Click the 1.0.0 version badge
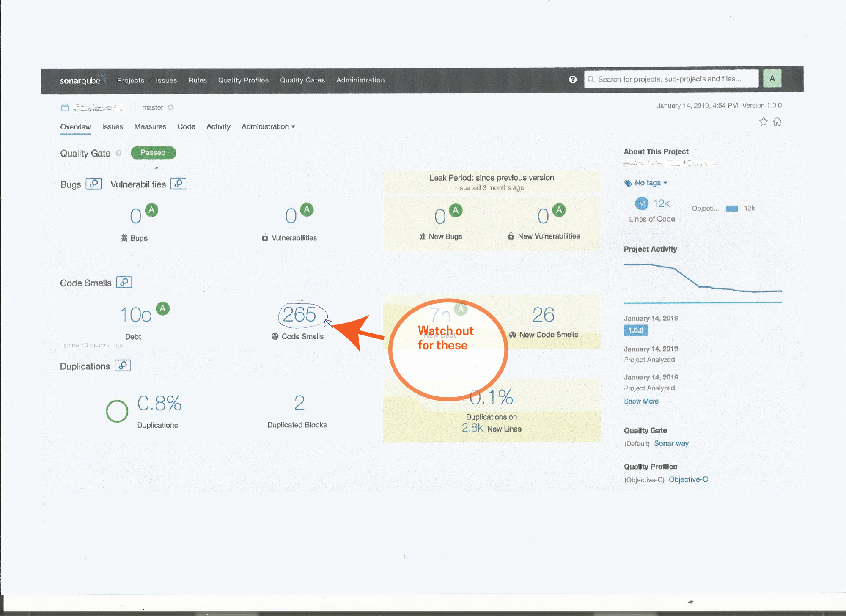Screen dimensions: 846x616 (x=636, y=330)
